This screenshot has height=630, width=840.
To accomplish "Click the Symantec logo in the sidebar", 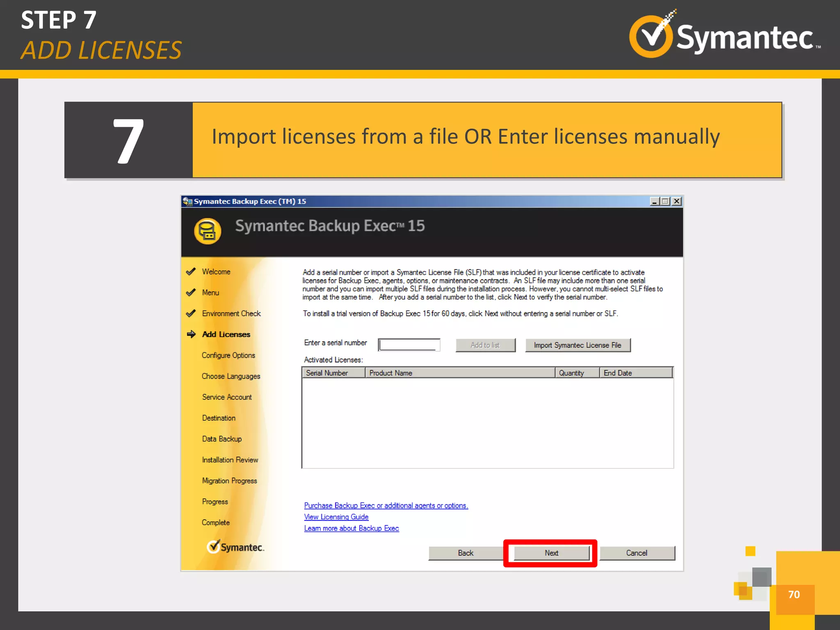I will point(235,547).
